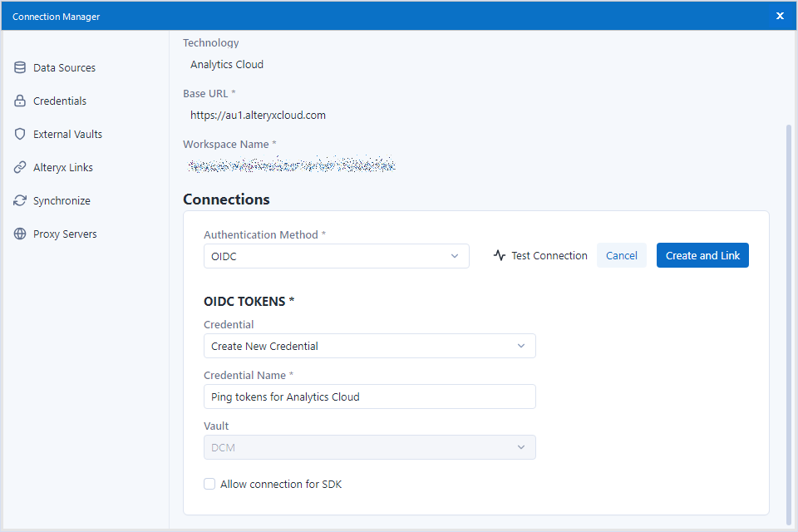Go to the Credentials section

point(51,101)
